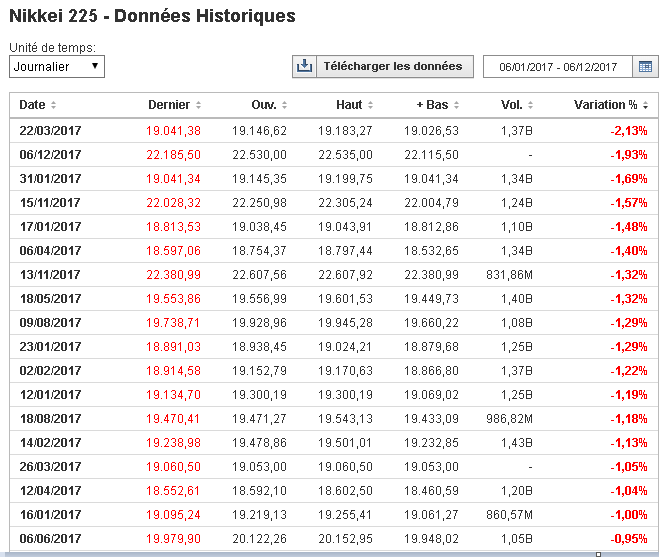659x557 pixels.
Task: Click the volume value 831,86M
Action: 509,275
